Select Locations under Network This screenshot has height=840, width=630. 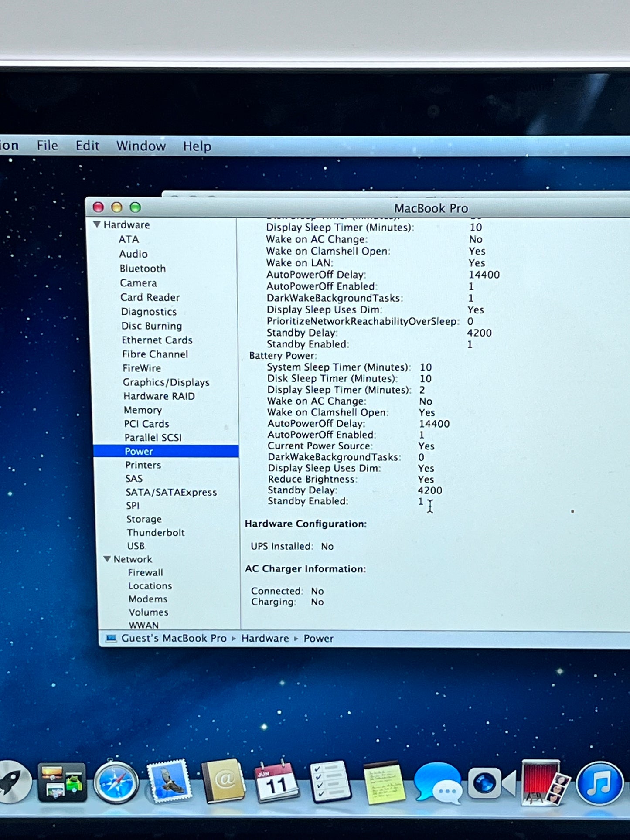click(x=150, y=585)
